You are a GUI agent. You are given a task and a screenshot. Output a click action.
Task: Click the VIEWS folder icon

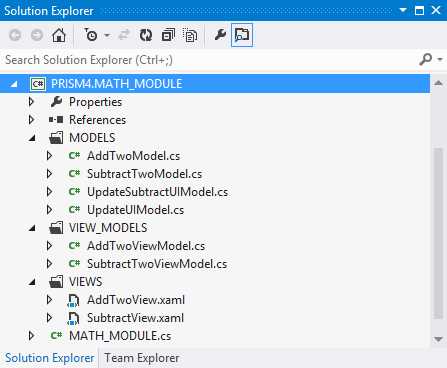pos(56,282)
